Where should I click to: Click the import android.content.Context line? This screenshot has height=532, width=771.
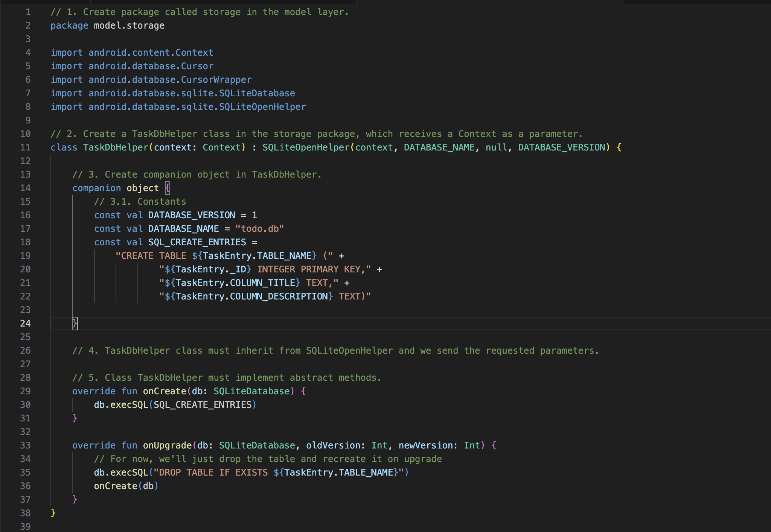(x=132, y=52)
